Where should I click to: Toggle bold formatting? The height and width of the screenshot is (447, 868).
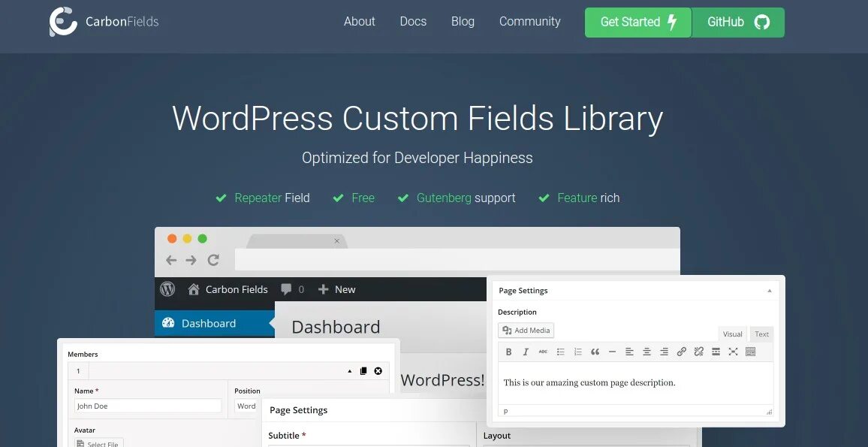[508, 352]
